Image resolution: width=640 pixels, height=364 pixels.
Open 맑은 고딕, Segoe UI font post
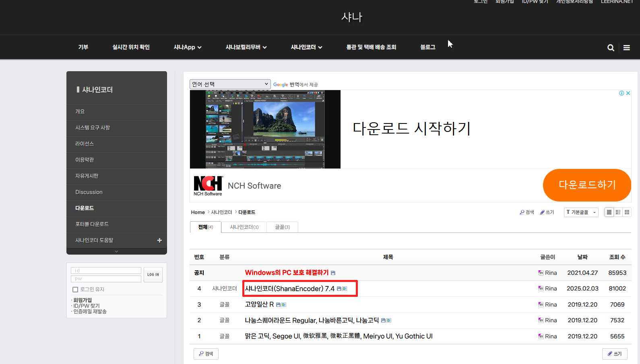[x=339, y=336]
